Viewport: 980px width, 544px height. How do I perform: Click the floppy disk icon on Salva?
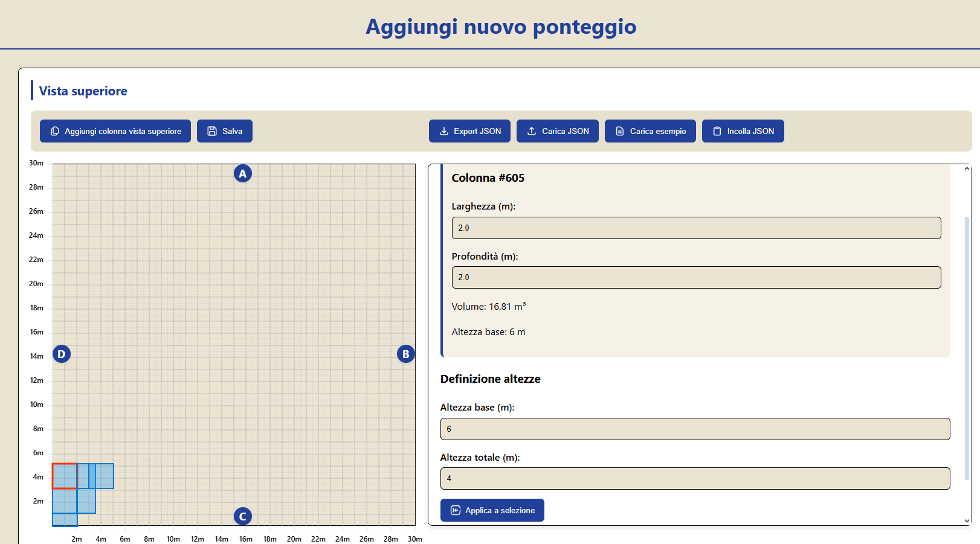[x=212, y=131]
